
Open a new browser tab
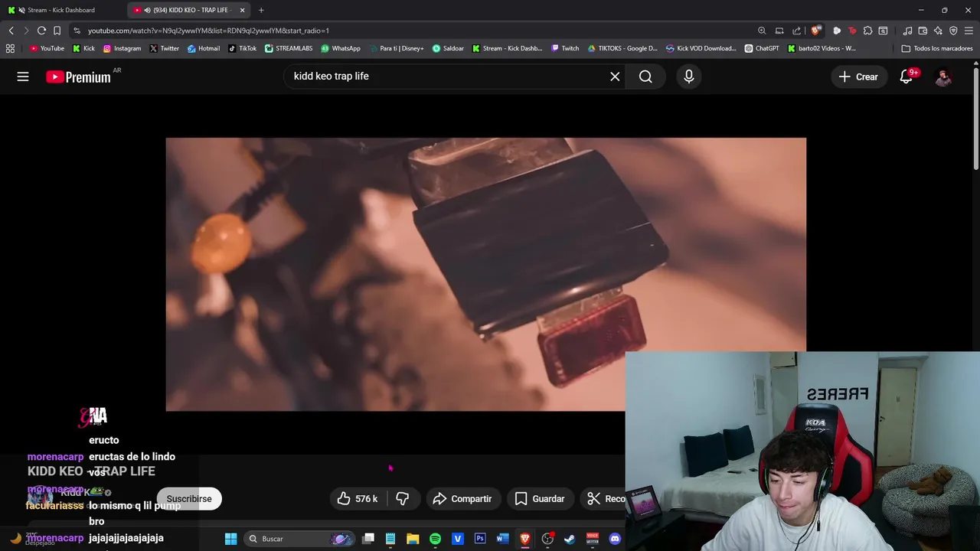pyautogui.click(x=261, y=10)
